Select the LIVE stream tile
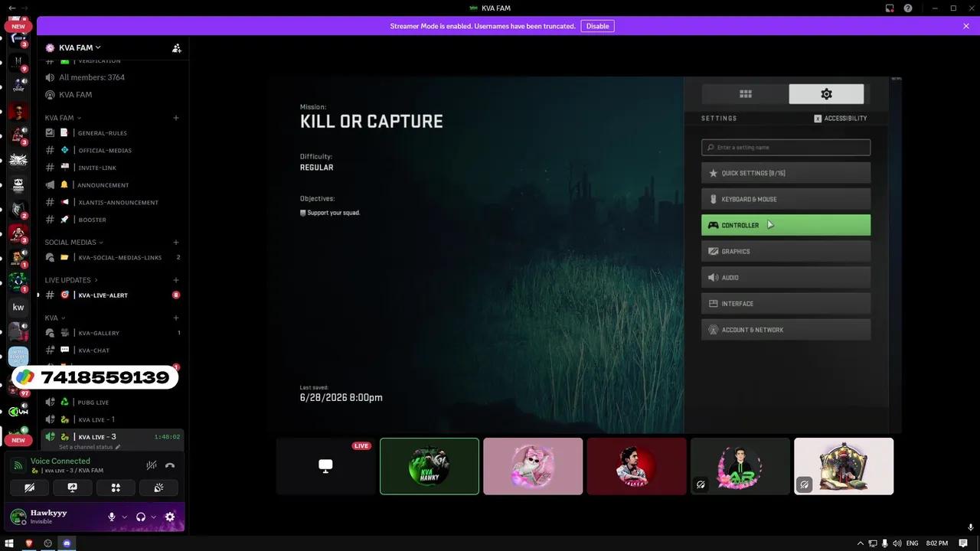 point(325,466)
